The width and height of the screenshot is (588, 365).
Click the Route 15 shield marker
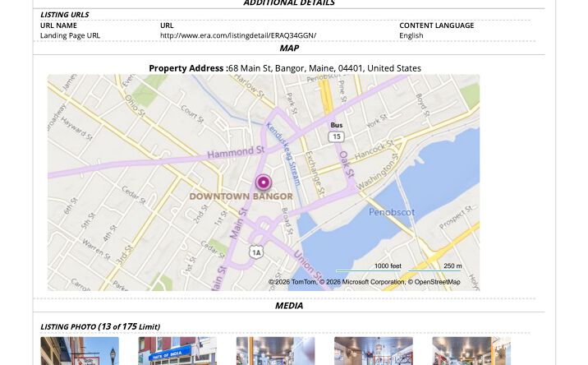point(337,136)
